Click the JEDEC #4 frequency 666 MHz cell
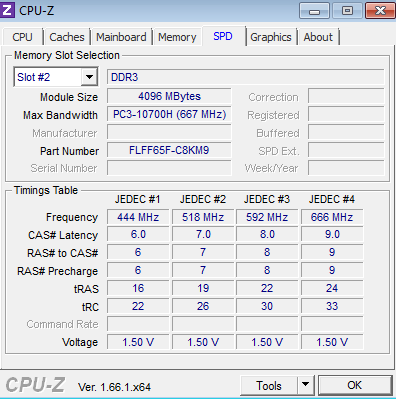Image resolution: width=396 pixels, height=400 pixels. tap(332, 217)
